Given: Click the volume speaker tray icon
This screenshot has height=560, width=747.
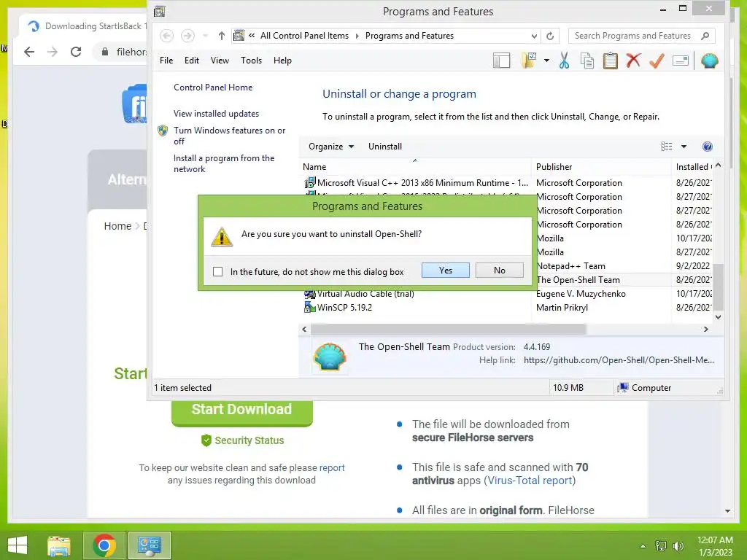Looking at the screenshot, I should coord(678,546).
